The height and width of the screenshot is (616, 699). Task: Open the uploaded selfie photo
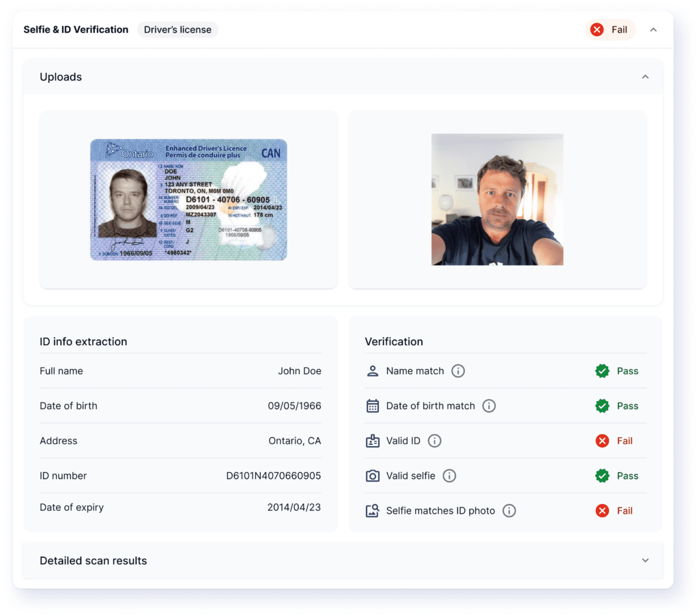point(497,199)
